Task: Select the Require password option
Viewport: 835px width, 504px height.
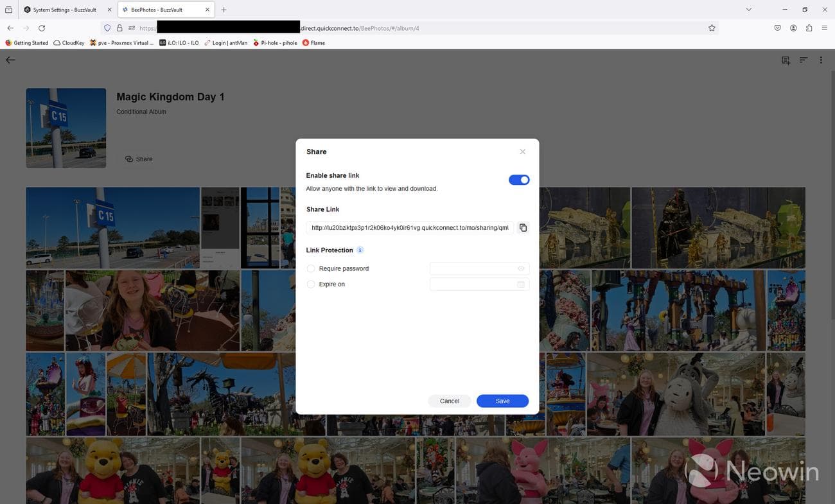Action: tap(311, 268)
